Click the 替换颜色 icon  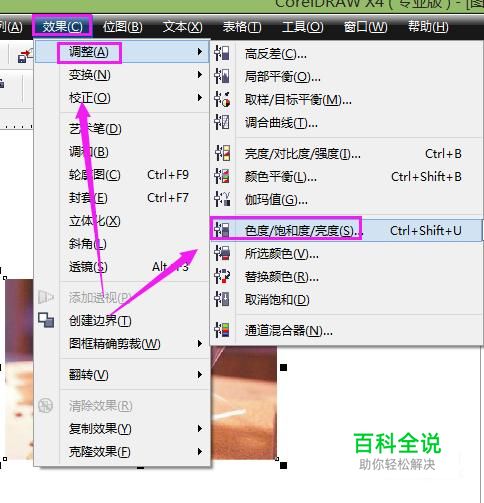click(222, 276)
